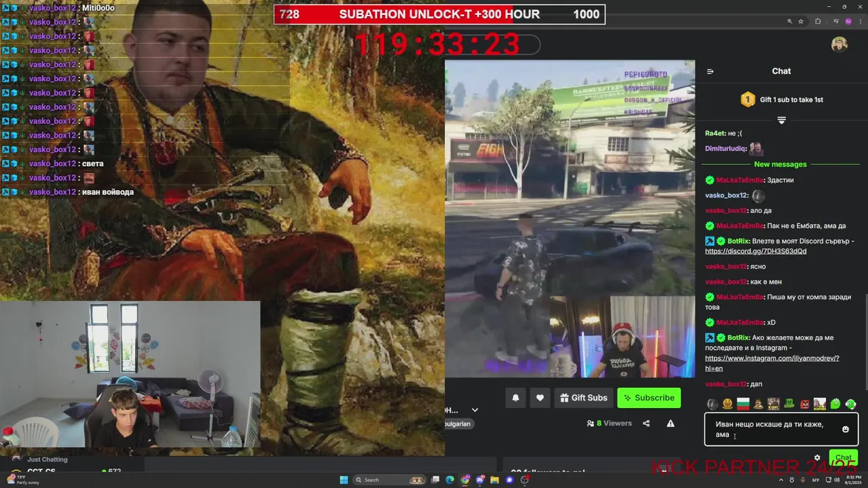The width and height of the screenshot is (868, 488).
Task: Insert the gray face quick emote
Action: pyautogui.click(x=713, y=404)
